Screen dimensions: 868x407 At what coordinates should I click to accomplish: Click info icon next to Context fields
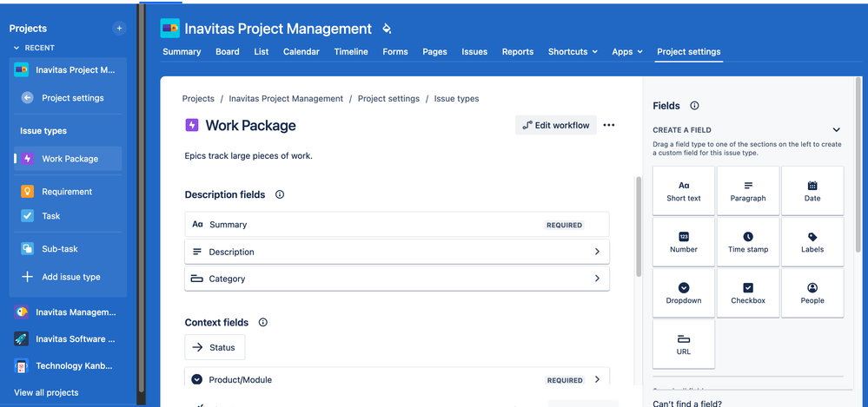click(263, 323)
